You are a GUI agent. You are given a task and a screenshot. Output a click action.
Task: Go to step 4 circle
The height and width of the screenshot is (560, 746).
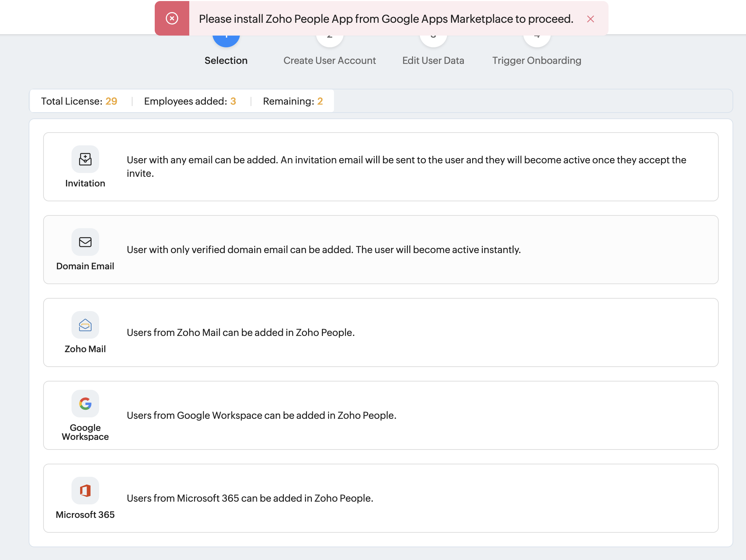[x=537, y=41]
